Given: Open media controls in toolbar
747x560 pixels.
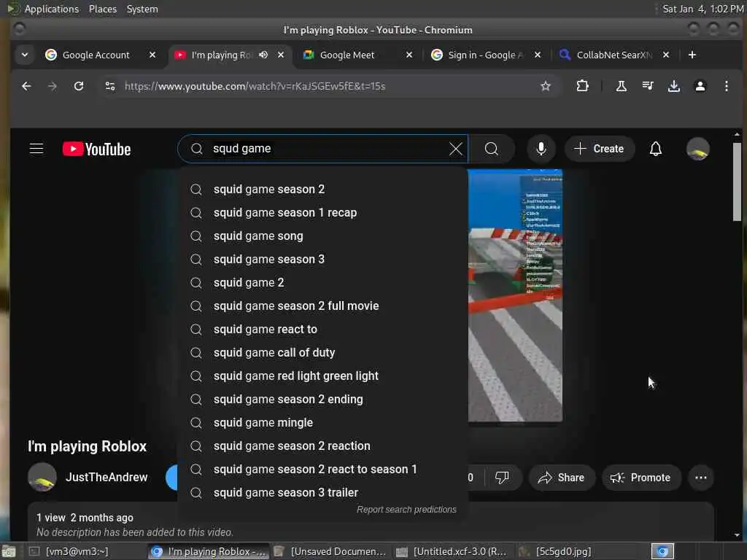Looking at the screenshot, I should click(648, 86).
